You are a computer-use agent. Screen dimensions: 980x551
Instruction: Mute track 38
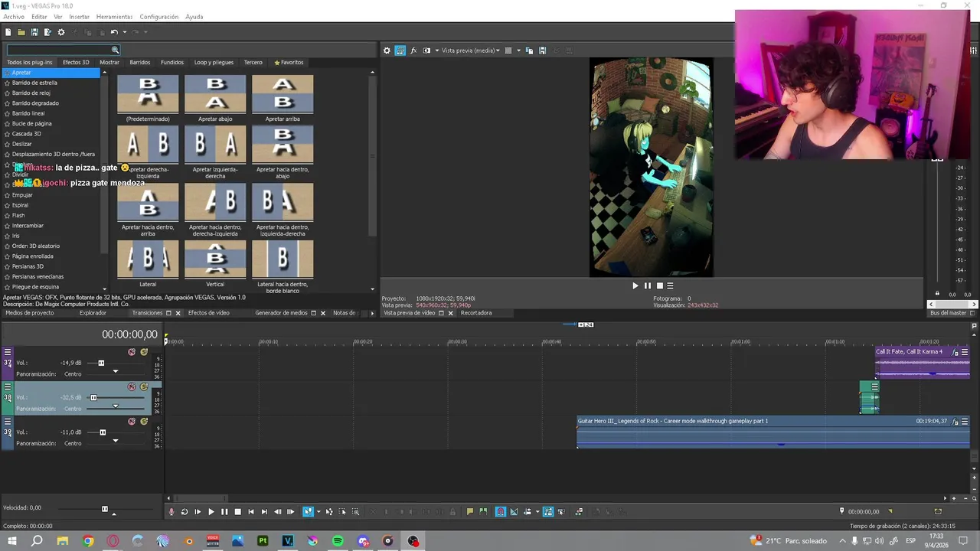(x=132, y=386)
